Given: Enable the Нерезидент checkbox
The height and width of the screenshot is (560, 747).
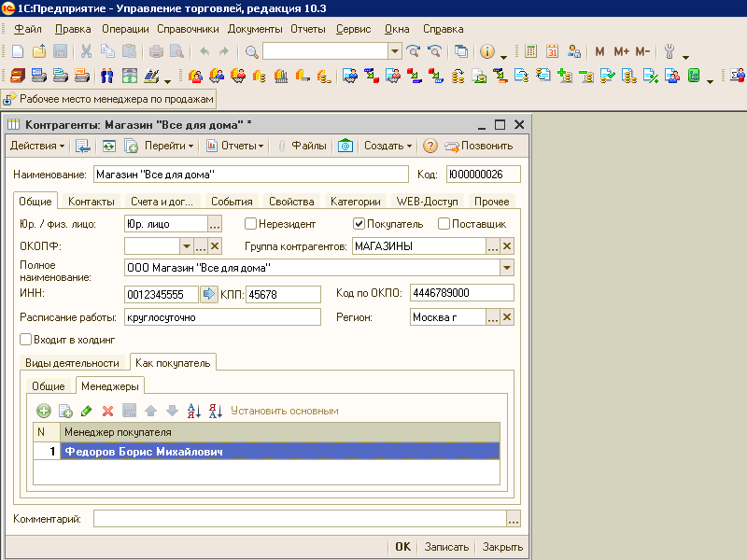Looking at the screenshot, I should tap(250, 223).
